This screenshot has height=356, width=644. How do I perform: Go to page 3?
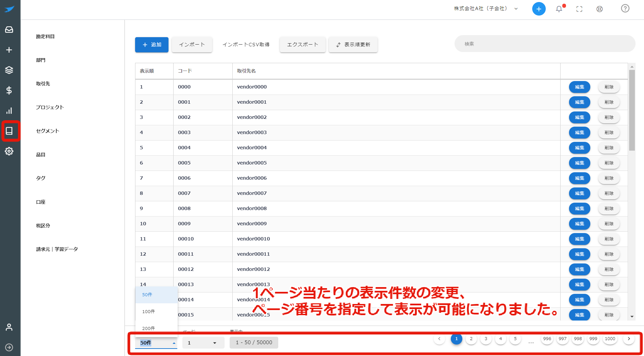pyautogui.click(x=486, y=339)
